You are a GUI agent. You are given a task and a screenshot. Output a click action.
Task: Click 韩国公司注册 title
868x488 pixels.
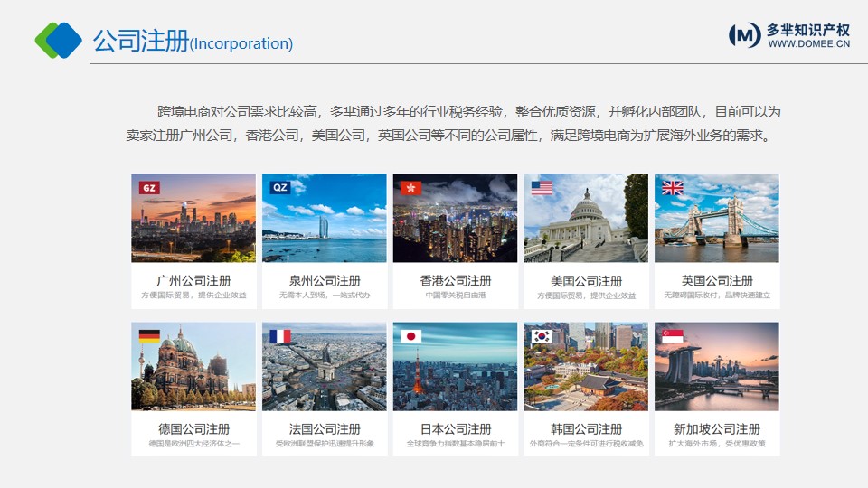pyautogui.click(x=586, y=428)
